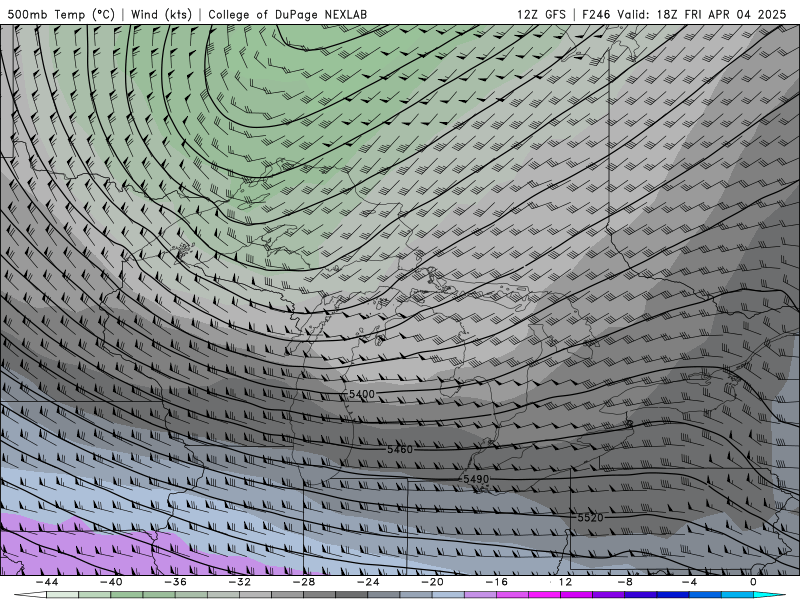Click the -16 colorbar scale label
This screenshot has height=600, width=800.
(496, 582)
